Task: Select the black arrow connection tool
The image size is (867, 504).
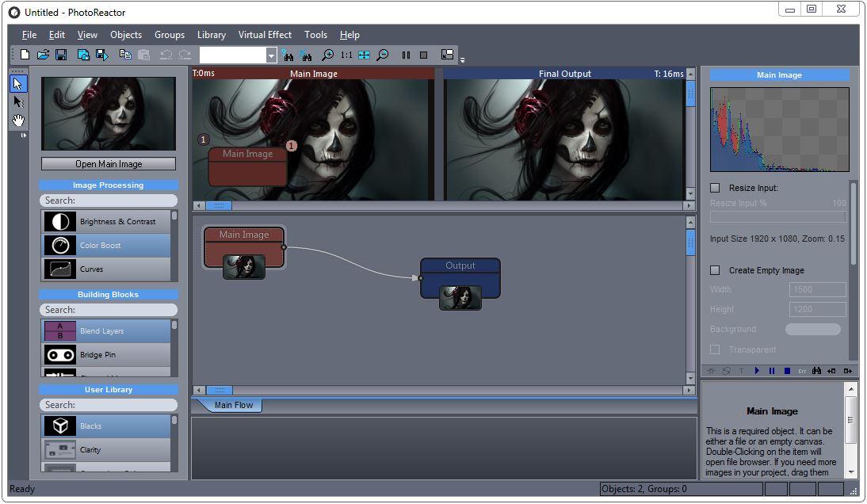Action: point(18,101)
